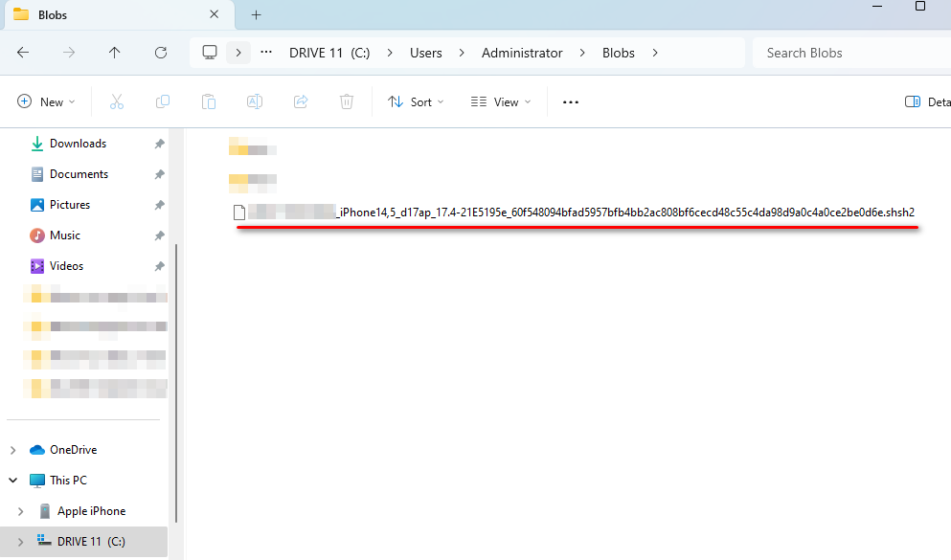This screenshot has height=560, width=951.
Task: Click the Blobs breadcrumb segment
Action: tap(618, 53)
